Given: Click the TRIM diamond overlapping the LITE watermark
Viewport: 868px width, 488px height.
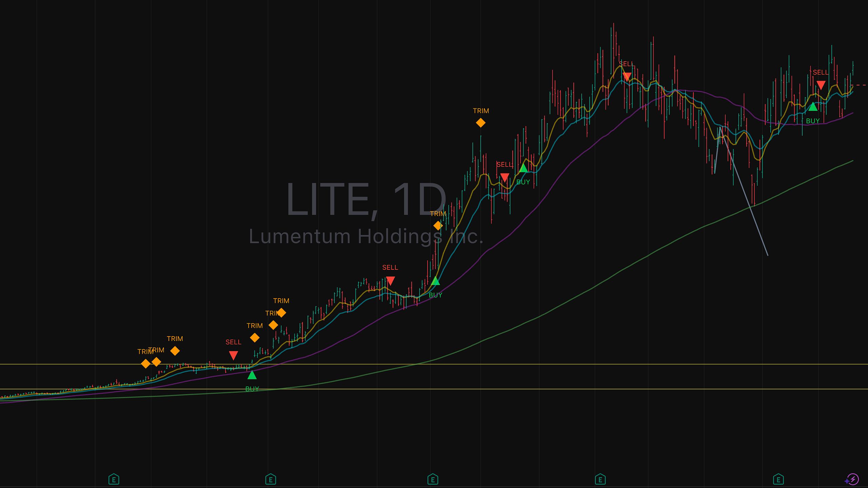Looking at the screenshot, I should (x=438, y=225).
